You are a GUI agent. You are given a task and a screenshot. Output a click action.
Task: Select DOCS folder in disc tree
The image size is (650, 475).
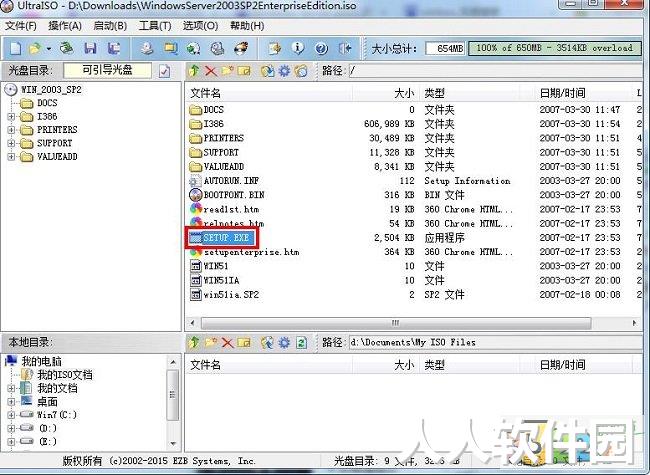point(47,103)
